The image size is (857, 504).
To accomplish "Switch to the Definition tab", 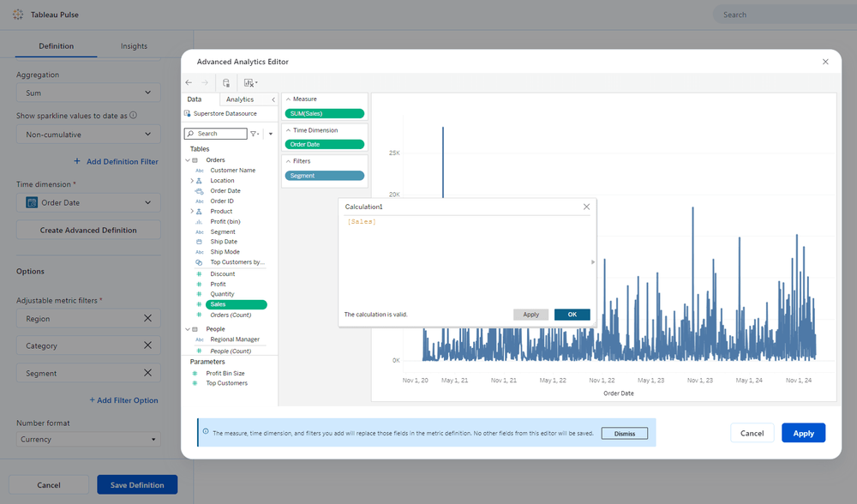I will point(57,46).
